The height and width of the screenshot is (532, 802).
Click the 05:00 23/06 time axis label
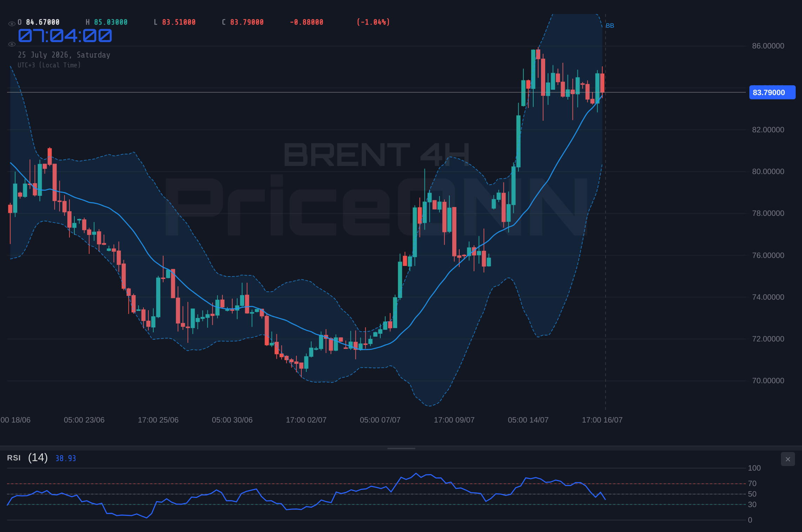coord(84,420)
